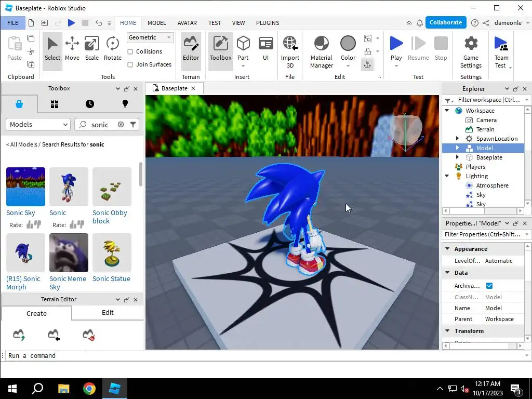Open the Sonic Statue model link
The image size is (532, 399).
click(x=111, y=279)
